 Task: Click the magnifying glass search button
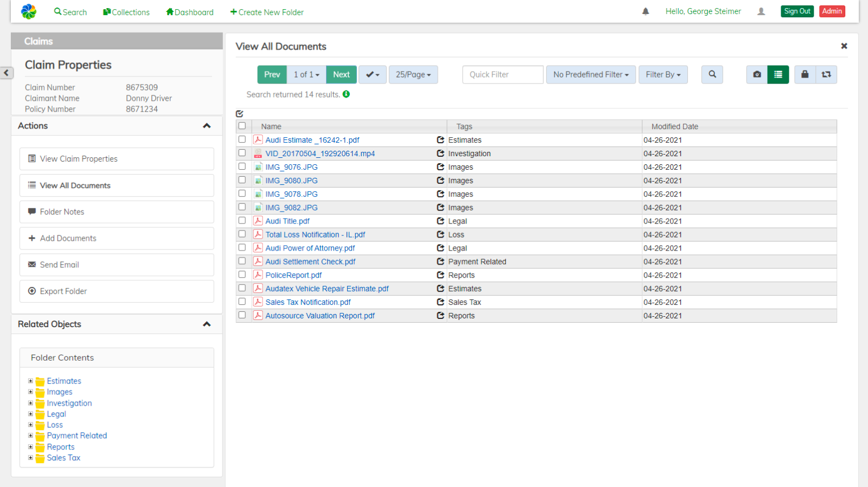[x=712, y=74]
